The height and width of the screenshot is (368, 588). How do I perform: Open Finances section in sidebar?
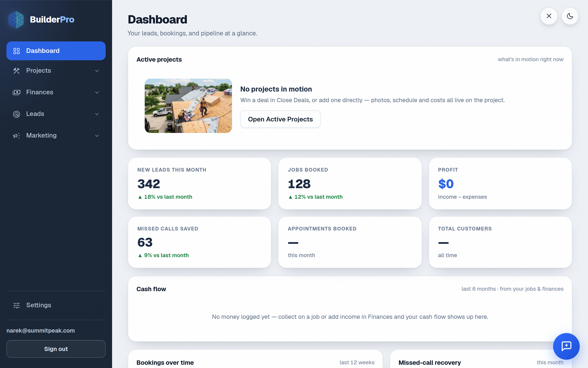56,92
